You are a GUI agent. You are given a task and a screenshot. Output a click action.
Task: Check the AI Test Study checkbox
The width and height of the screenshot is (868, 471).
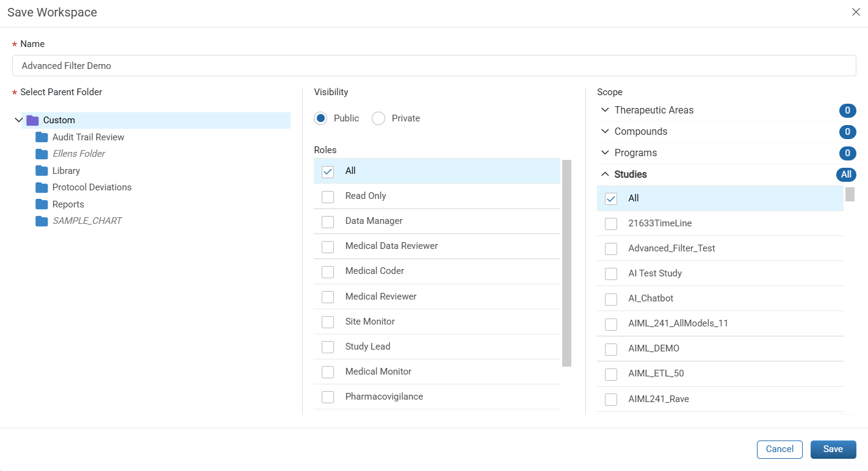click(x=611, y=274)
